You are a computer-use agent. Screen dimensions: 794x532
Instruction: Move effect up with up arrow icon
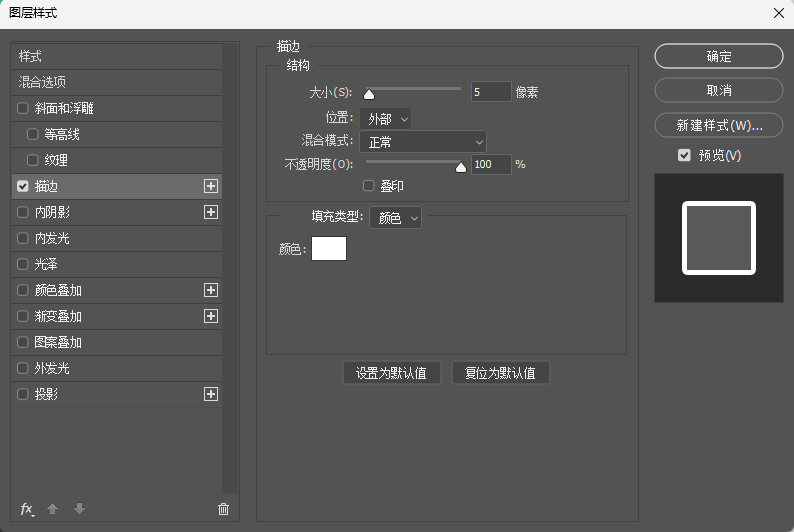coord(53,509)
